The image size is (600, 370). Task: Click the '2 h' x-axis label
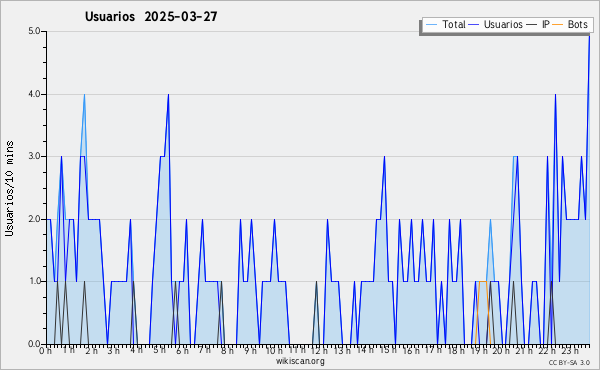(x=91, y=351)
